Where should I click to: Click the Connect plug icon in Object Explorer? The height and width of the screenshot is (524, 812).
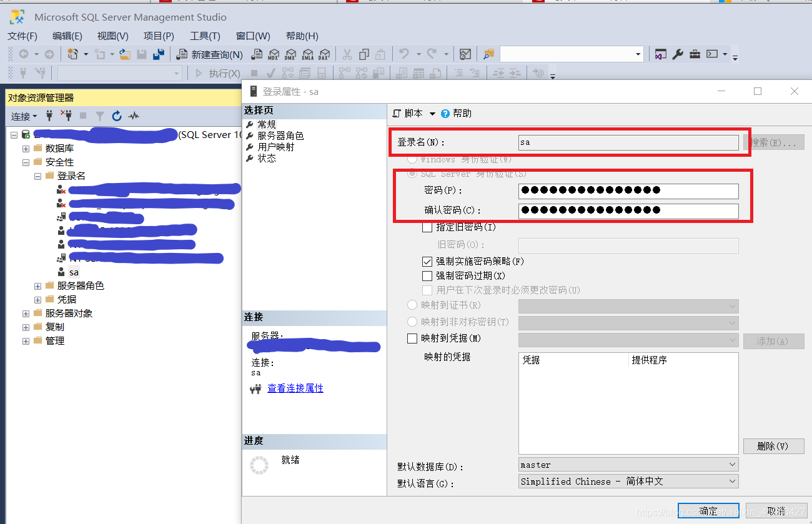click(49, 116)
